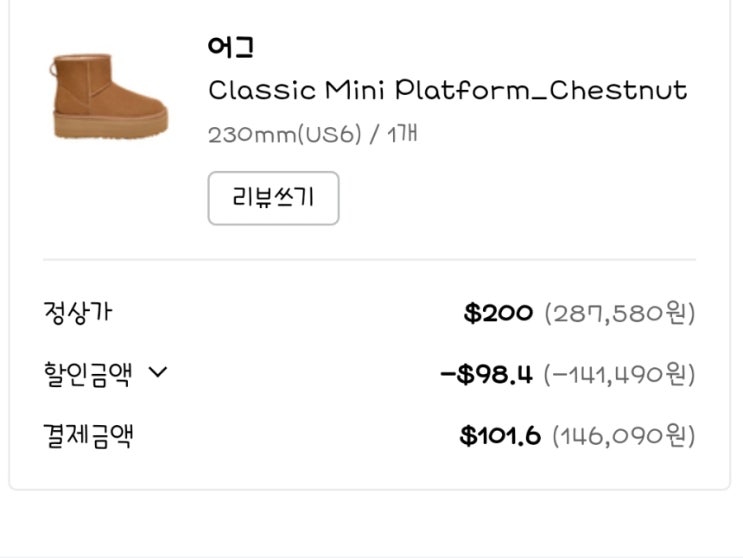This screenshot has width=743, height=558.
Task: Click the $200 regular price
Action: point(498,313)
